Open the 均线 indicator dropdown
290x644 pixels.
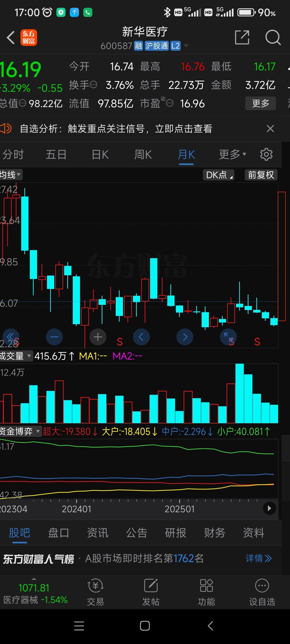tap(11, 175)
